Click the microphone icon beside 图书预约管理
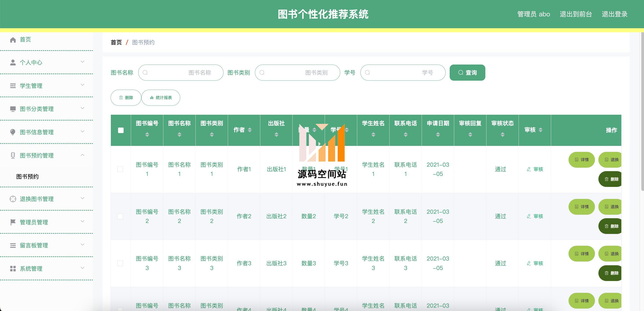 tap(13, 155)
